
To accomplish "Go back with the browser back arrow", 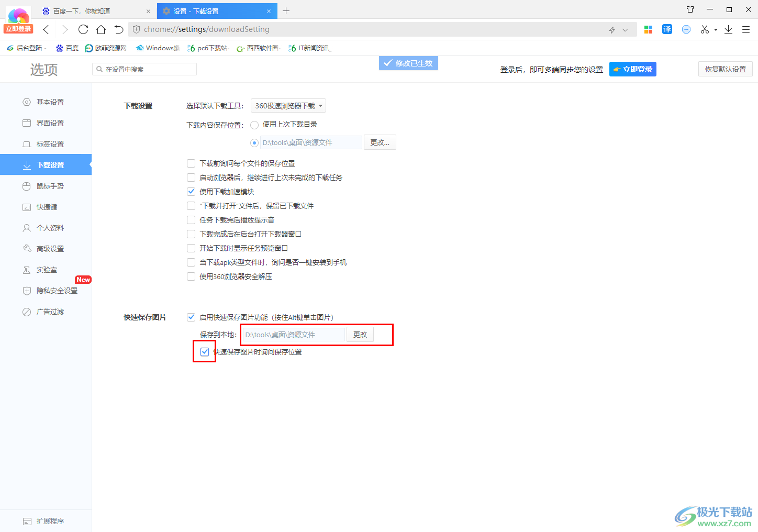I will tap(46, 29).
